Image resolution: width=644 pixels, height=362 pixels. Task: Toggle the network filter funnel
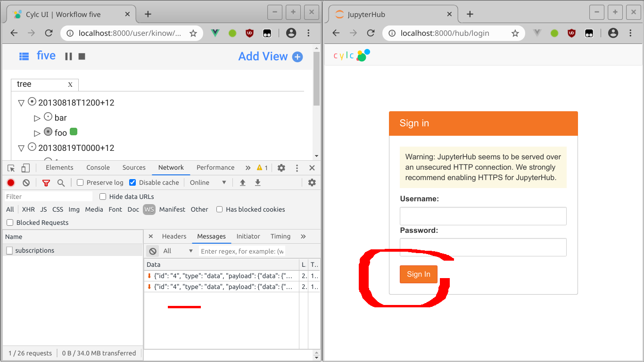(46, 182)
